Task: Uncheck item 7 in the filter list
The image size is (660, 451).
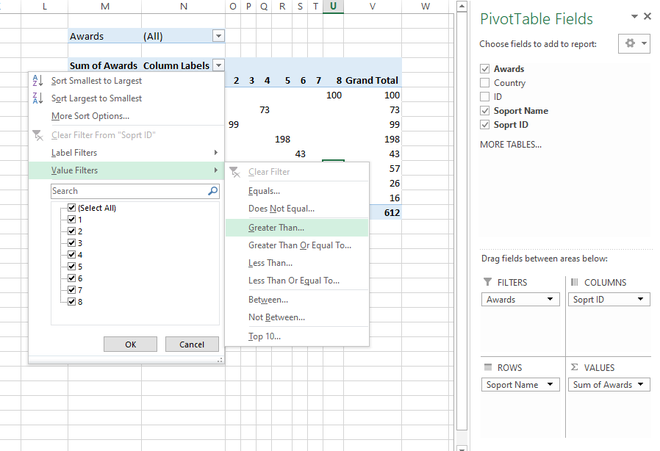Action: click(x=72, y=290)
